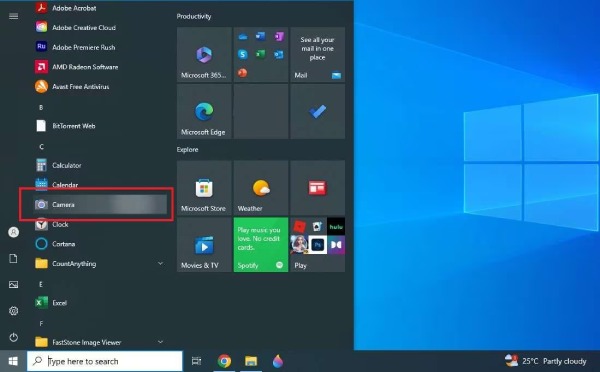600x372 pixels.
Task: Open the Mail tile
Action: (x=318, y=54)
